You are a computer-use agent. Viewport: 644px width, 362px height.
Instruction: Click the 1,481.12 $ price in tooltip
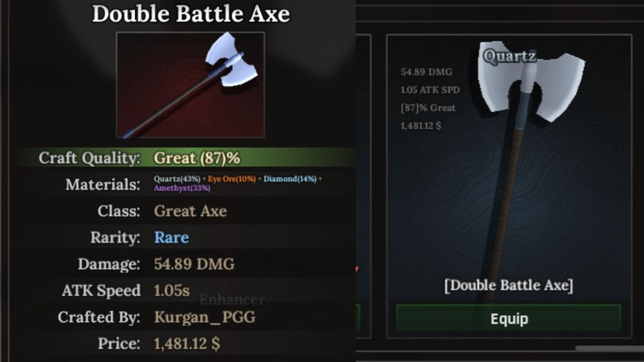[x=187, y=343]
